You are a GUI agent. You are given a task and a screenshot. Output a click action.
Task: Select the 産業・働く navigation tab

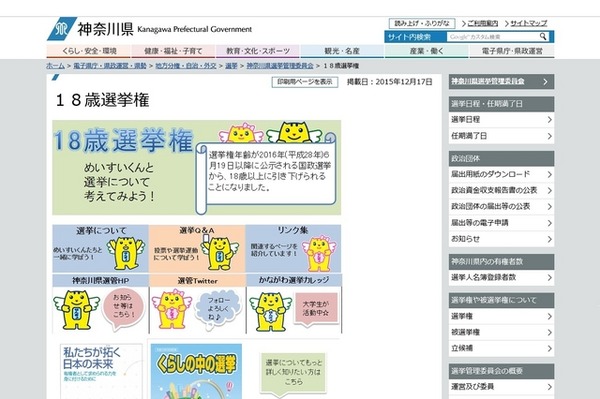pos(427,51)
